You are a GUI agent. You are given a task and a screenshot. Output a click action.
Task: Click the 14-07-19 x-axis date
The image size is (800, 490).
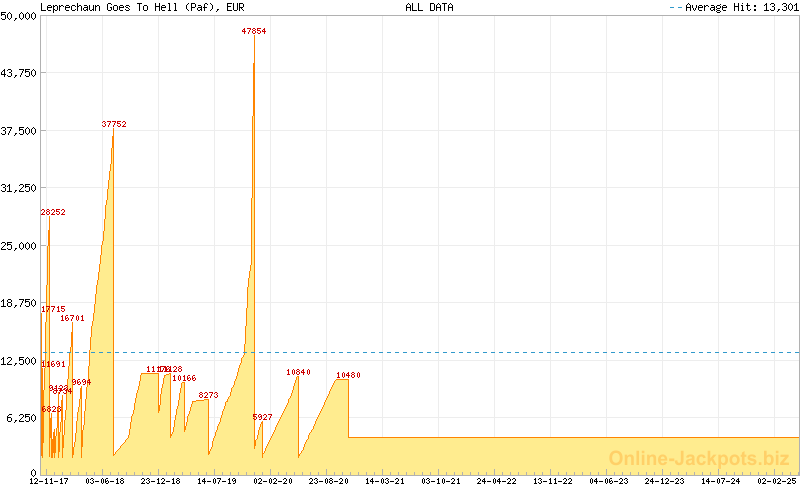(x=217, y=481)
